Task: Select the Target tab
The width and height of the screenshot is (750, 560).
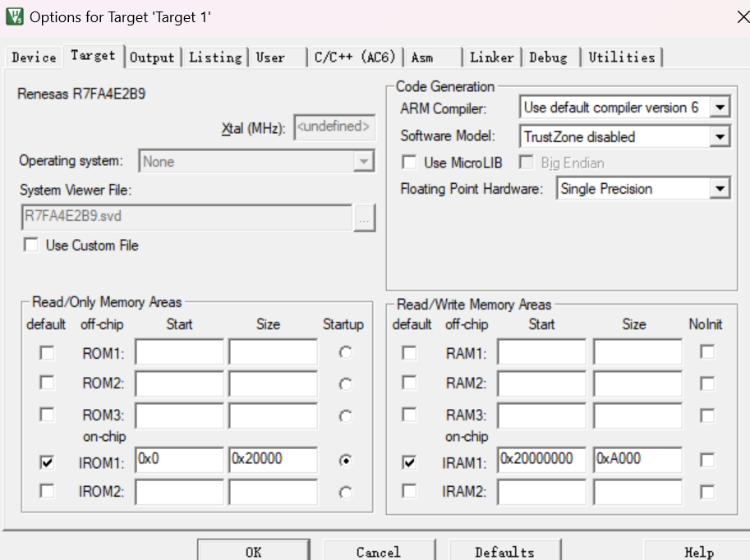Action: [94, 56]
